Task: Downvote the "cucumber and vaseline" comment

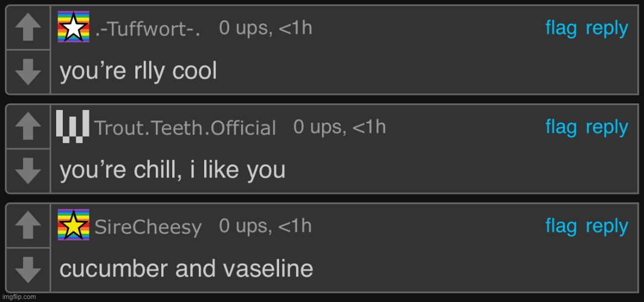Action: click(x=28, y=269)
